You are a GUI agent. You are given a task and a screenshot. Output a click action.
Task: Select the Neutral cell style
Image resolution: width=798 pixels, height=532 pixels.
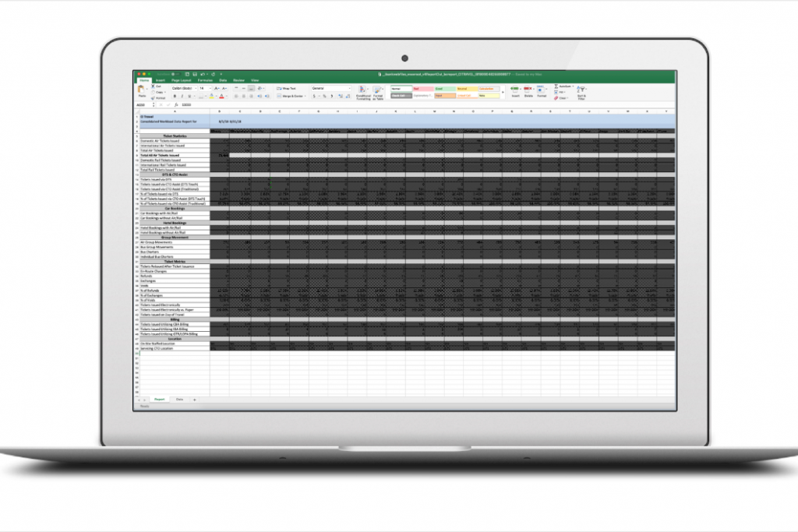tap(468, 89)
